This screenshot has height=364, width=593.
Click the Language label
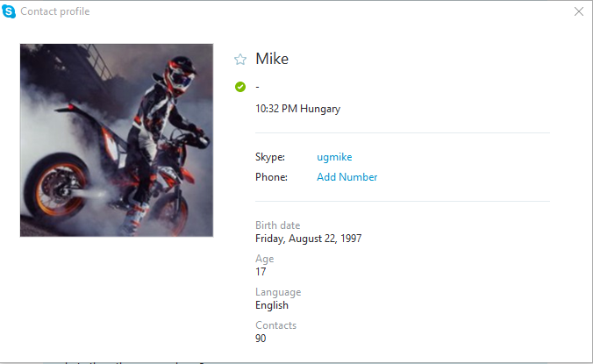[x=278, y=292]
